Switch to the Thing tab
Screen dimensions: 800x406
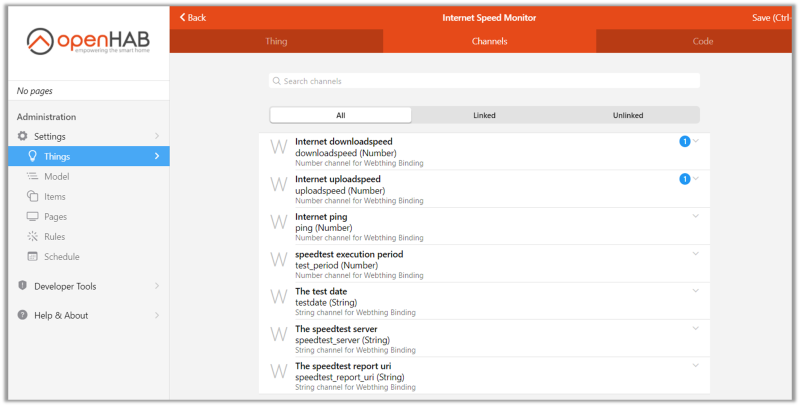[x=276, y=42]
